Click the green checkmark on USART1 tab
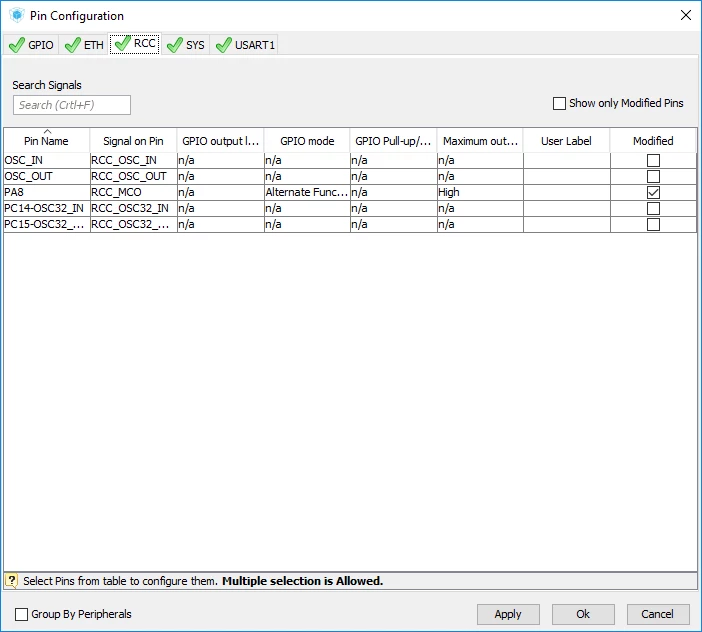 pos(224,45)
